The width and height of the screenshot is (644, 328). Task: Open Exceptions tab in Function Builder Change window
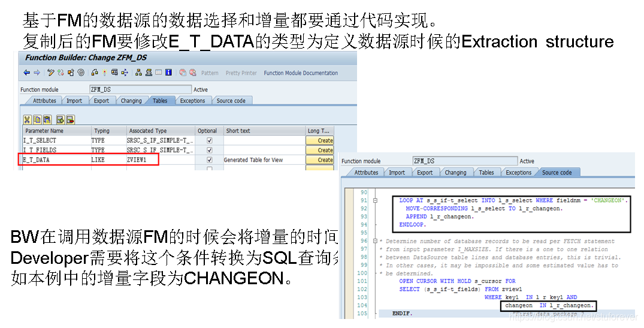point(193,101)
